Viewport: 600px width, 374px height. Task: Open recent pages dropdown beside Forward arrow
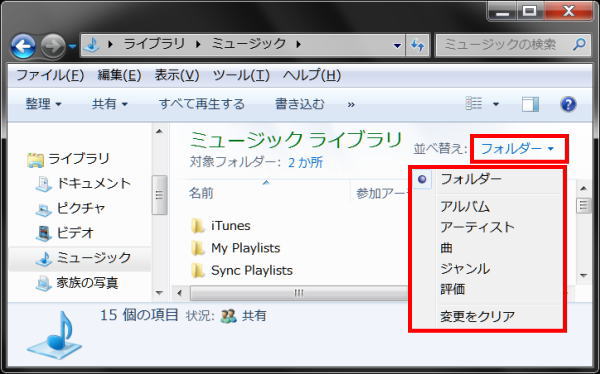click(x=72, y=47)
